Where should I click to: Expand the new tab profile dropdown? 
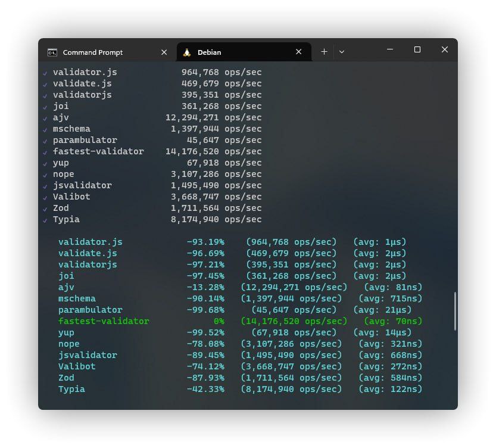342,52
